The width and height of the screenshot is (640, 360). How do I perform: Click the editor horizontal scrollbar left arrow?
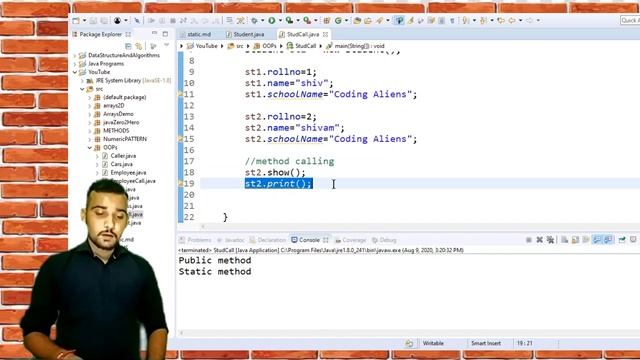click(x=203, y=226)
